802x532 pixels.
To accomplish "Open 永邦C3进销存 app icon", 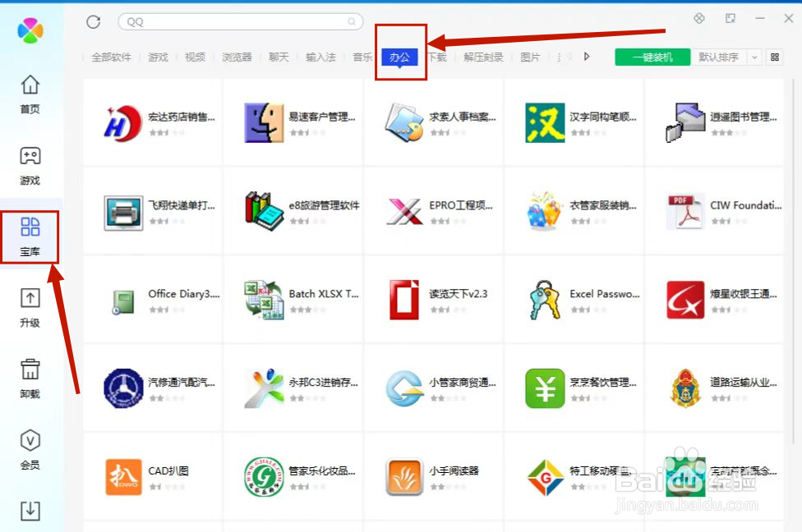I will (x=264, y=388).
